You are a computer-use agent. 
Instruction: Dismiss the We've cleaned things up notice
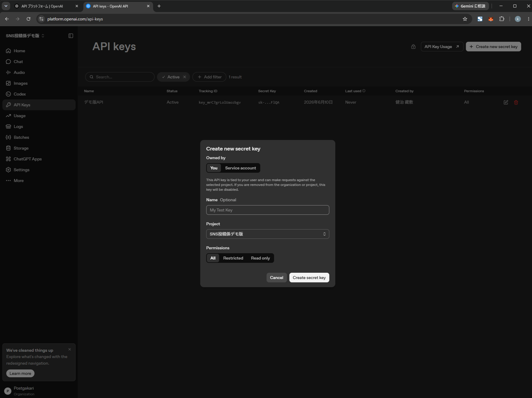(x=70, y=349)
